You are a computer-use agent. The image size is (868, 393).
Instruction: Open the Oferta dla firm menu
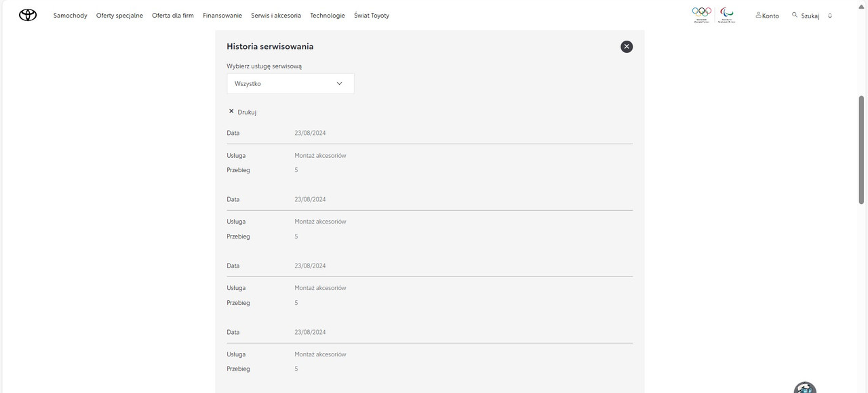coord(173,16)
